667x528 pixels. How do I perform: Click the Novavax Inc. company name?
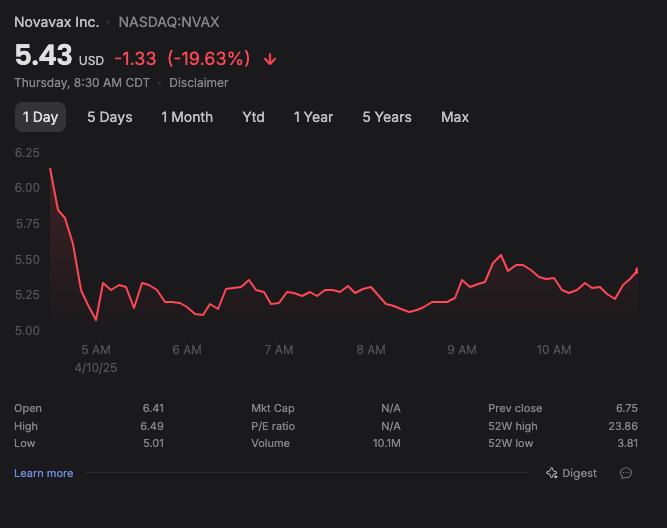57,22
